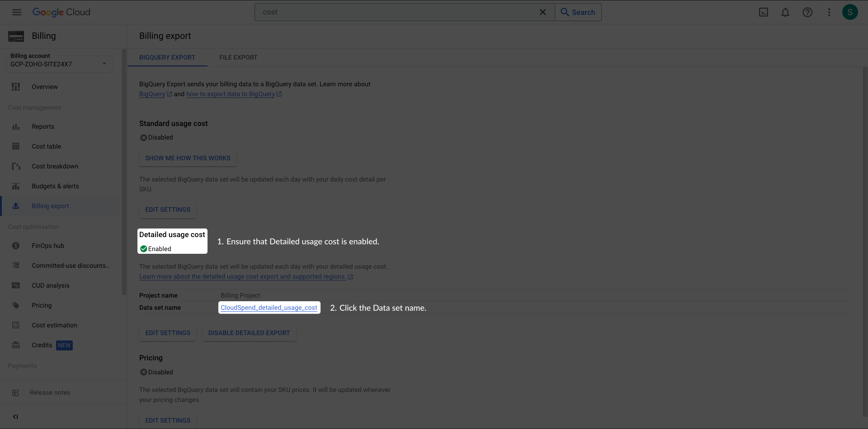
Task: Open CloudSpend_detailed_usage_cost data set link
Action: 269,308
